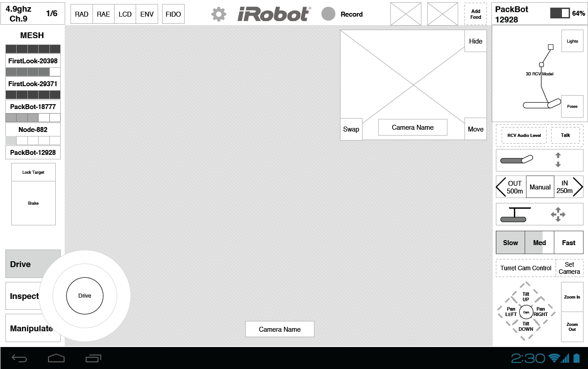
Task: Select Slow speed
Action: point(510,242)
